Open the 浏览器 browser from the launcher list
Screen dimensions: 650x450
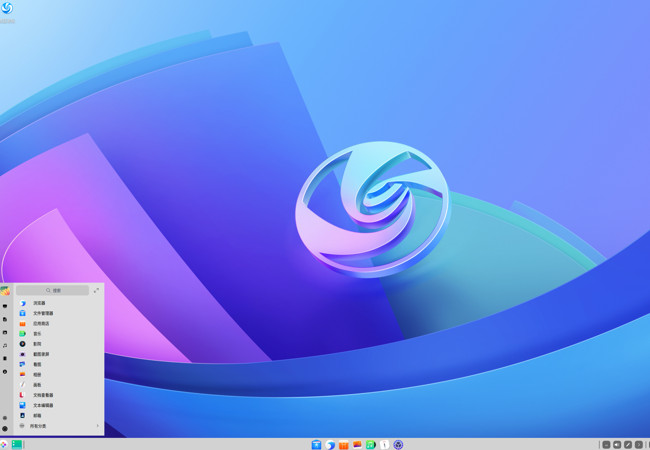click(x=58, y=303)
